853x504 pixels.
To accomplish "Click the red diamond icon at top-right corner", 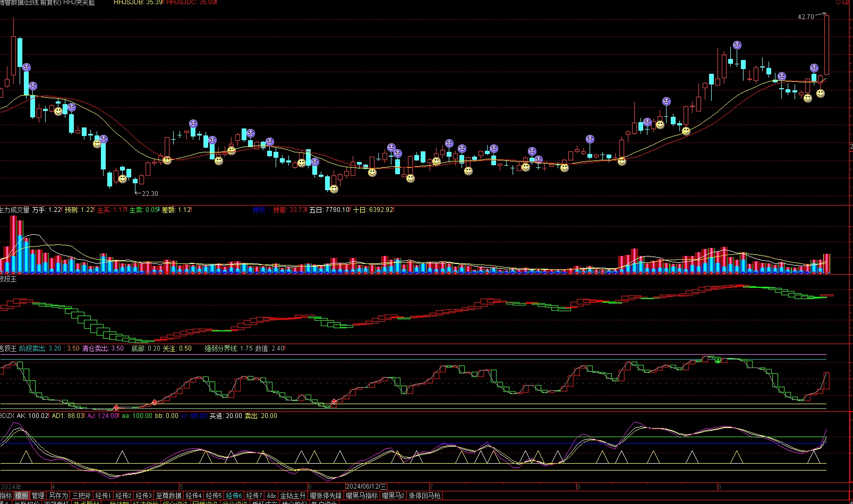I will point(839,3).
